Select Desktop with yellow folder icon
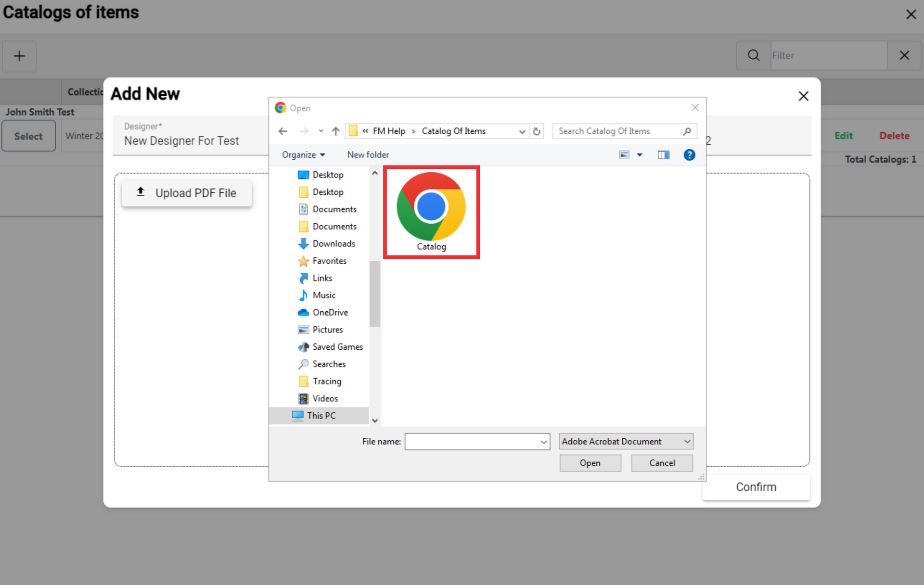Viewport: 924px width, 585px height. 321,192
